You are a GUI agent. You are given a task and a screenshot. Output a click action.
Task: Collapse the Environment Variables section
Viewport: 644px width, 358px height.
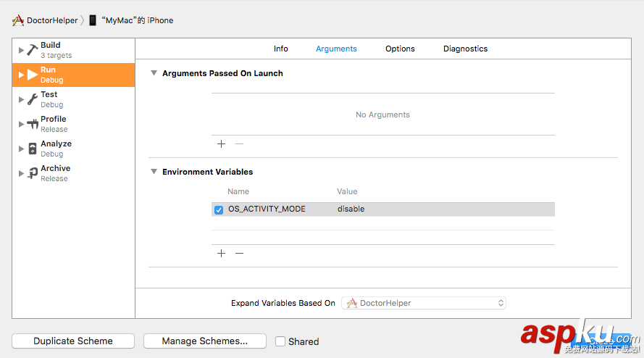[x=154, y=172]
